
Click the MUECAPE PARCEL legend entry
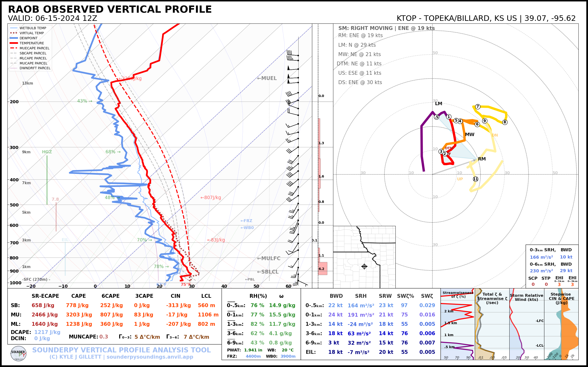click(x=34, y=48)
